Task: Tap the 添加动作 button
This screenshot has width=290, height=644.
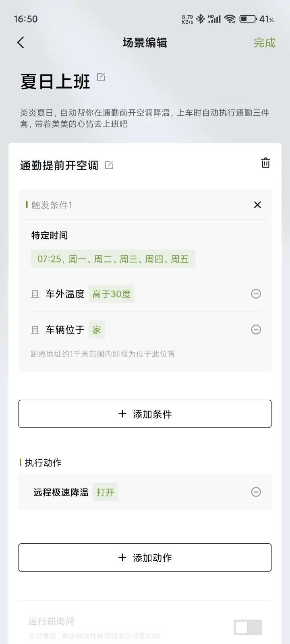Action: 145,557
